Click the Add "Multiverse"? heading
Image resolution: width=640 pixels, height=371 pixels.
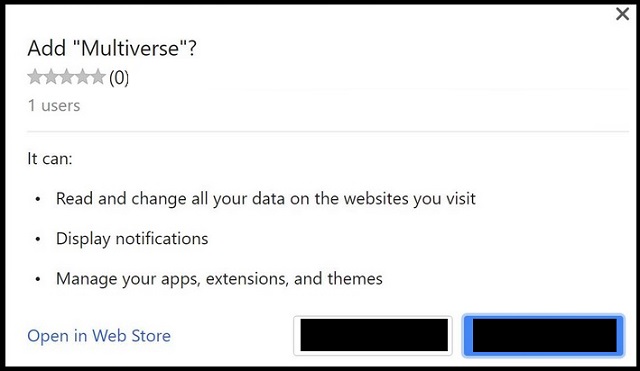tap(112, 48)
